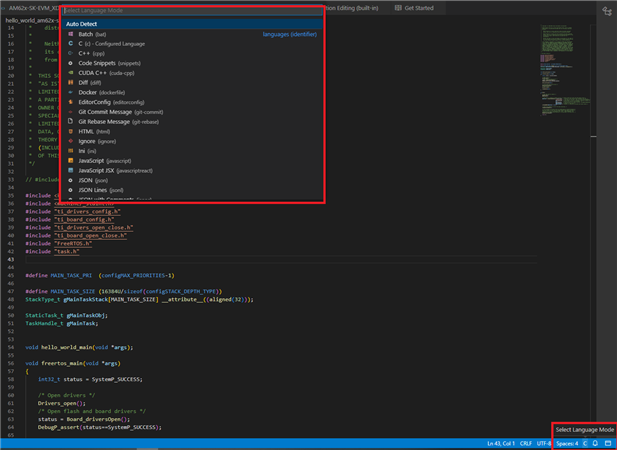Change UTF-8 file encoding
This screenshot has width=617, height=450.
(543, 443)
